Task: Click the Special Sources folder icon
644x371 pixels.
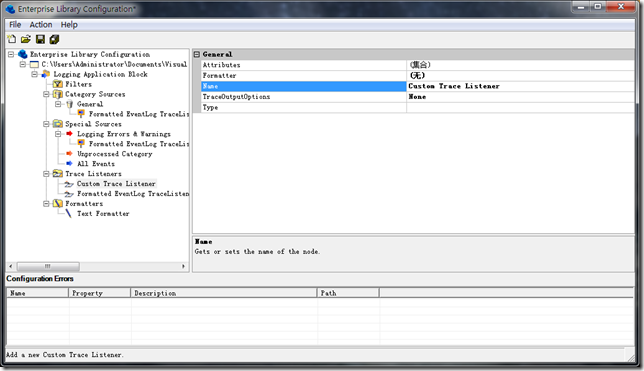Action: click(58, 124)
